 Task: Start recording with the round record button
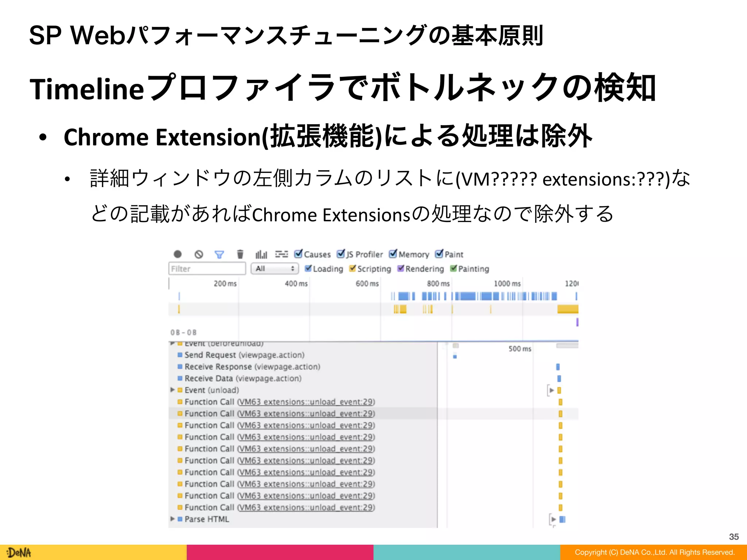coord(178,254)
